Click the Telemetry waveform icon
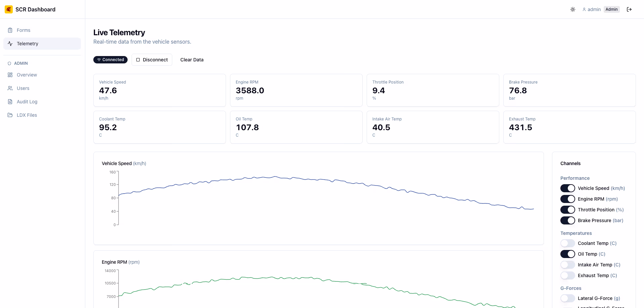 10,44
